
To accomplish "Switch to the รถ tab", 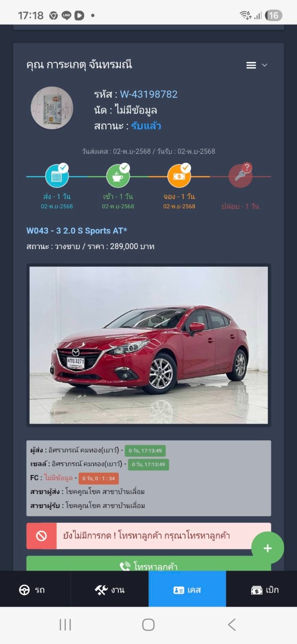I will pos(35,590).
